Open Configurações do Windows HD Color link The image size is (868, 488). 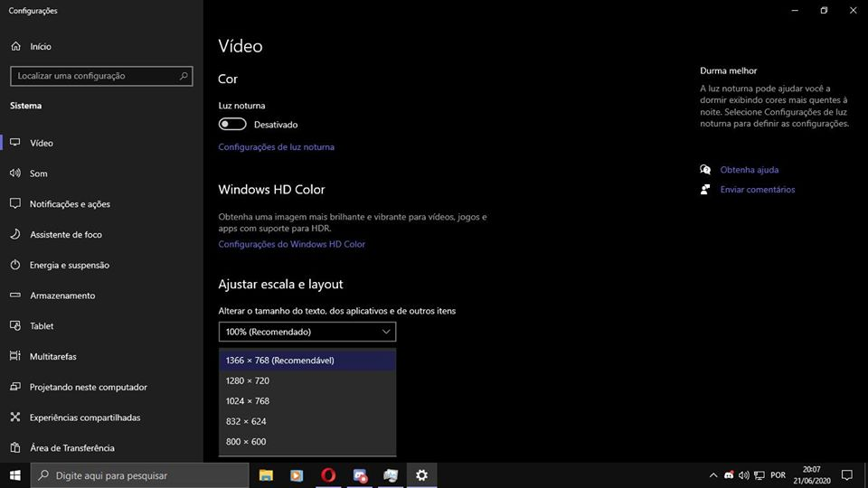pos(292,244)
